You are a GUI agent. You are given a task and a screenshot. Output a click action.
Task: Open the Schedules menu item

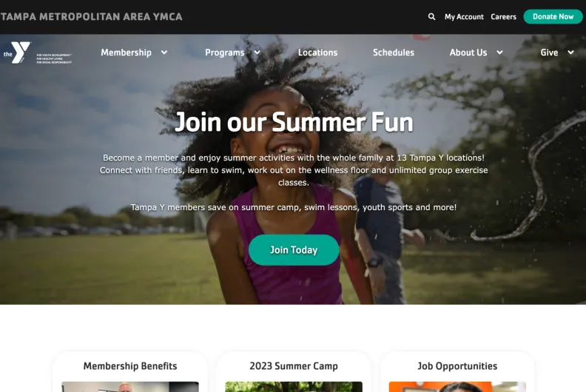[x=394, y=53]
